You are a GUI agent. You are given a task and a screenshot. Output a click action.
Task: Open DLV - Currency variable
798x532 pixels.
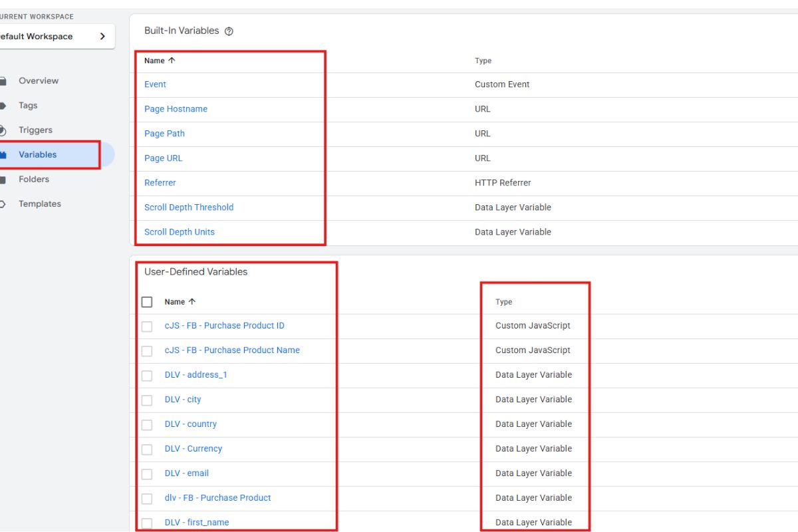pos(194,449)
